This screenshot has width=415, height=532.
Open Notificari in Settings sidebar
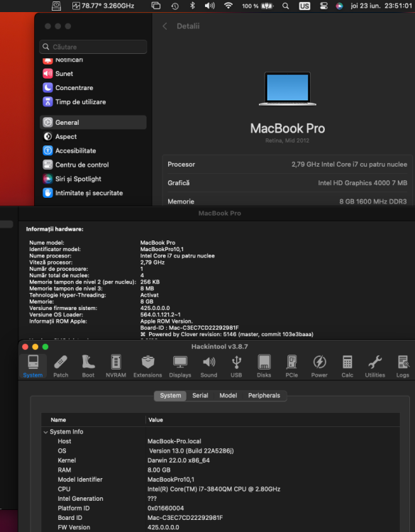click(x=93, y=60)
